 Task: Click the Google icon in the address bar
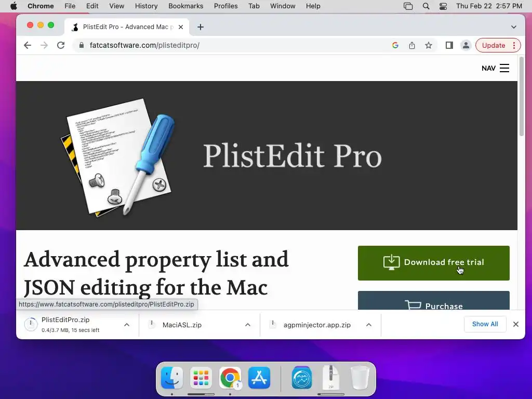pos(395,45)
